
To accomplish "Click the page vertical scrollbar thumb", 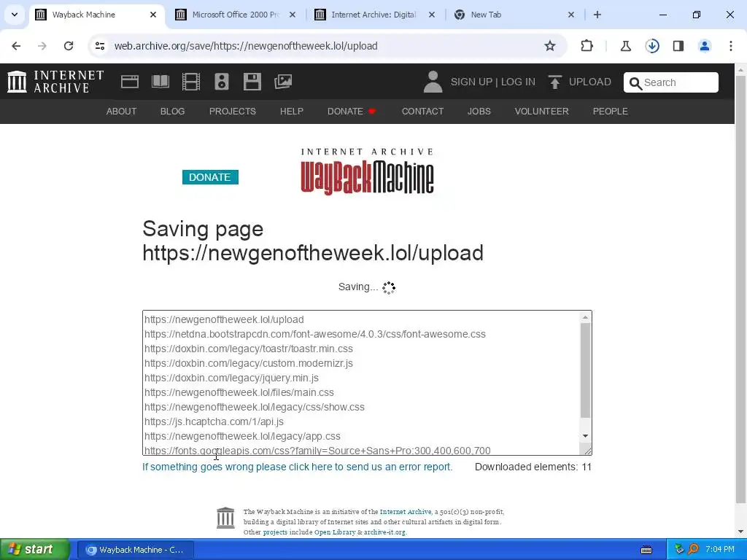I will (x=741, y=289).
